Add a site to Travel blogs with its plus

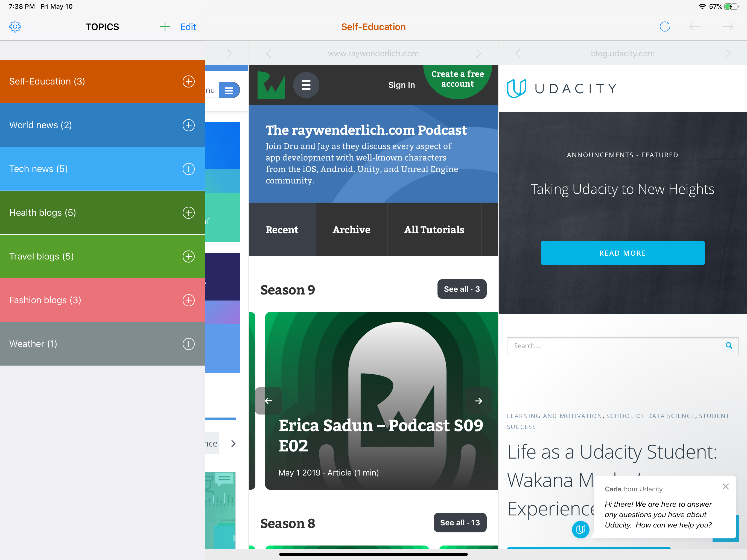[188, 256]
